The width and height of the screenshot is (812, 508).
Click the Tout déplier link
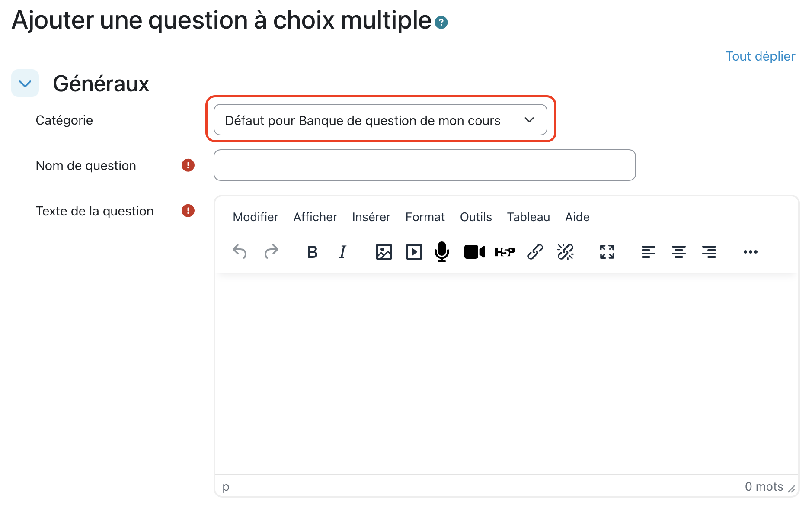tap(760, 56)
